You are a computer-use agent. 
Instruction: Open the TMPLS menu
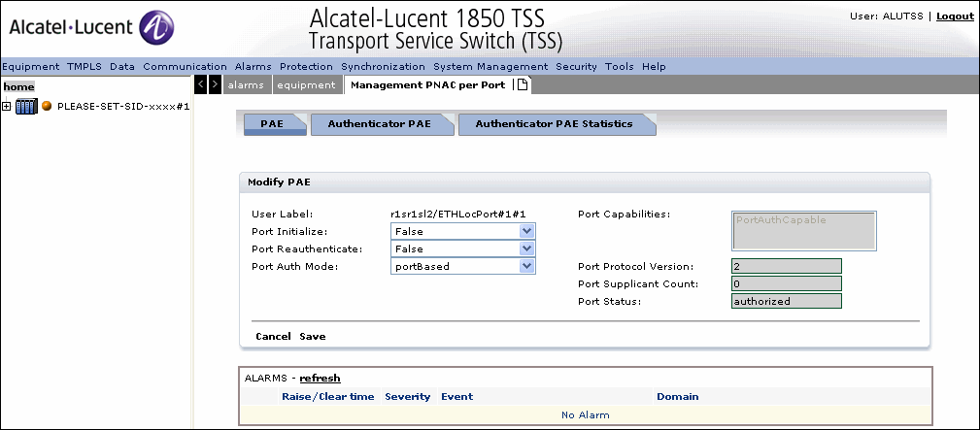click(85, 66)
